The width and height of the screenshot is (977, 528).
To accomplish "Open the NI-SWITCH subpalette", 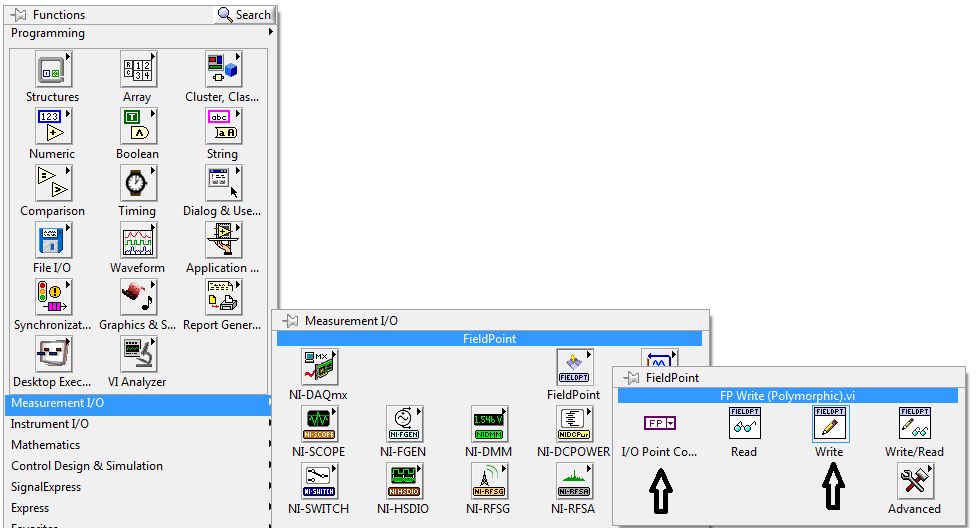I will tap(319, 481).
